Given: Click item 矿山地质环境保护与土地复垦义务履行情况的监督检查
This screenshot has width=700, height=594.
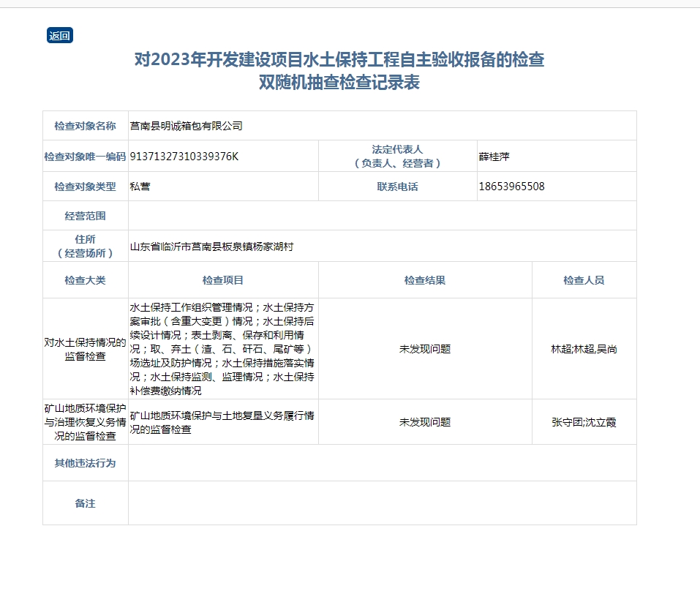Looking at the screenshot, I should [222, 423].
